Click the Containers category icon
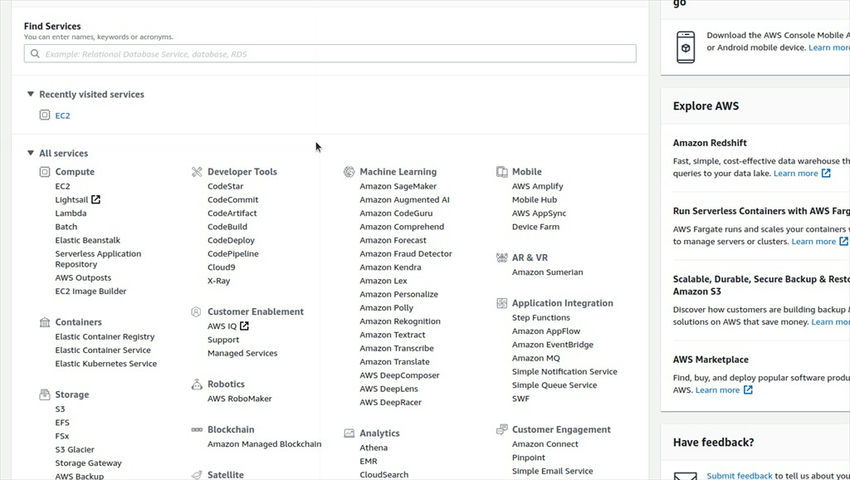Viewport: 850px width, 480px height. (45, 322)
